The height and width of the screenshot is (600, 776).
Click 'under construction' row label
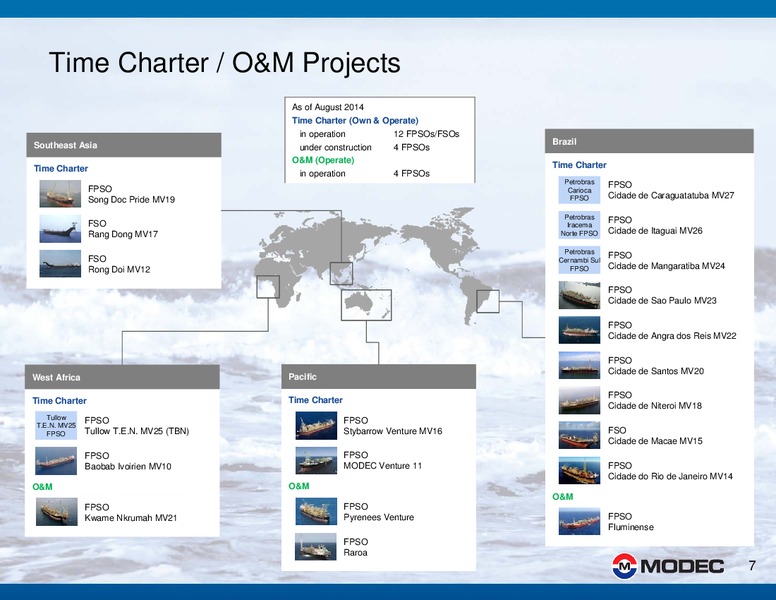point(335,147)
